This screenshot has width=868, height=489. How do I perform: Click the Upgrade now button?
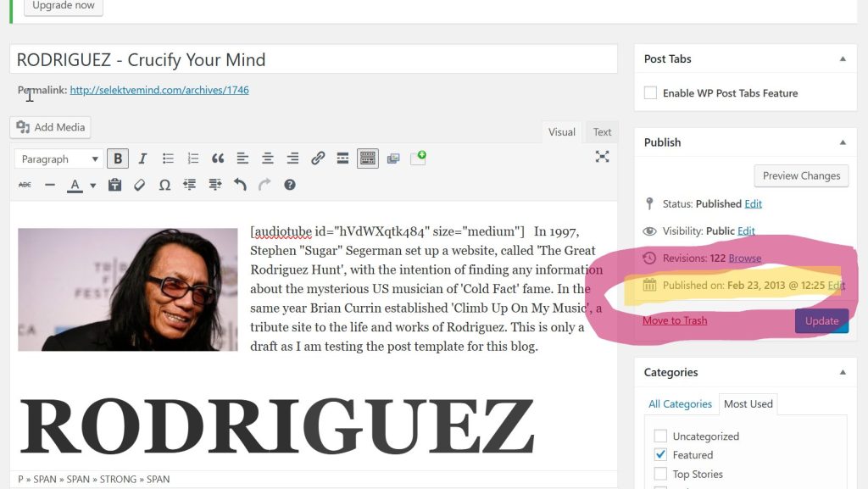click(x=63, y=6)
